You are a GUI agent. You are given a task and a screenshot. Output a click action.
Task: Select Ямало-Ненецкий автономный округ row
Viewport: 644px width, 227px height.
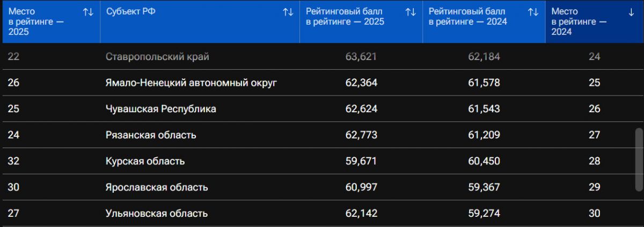[191, 83]
